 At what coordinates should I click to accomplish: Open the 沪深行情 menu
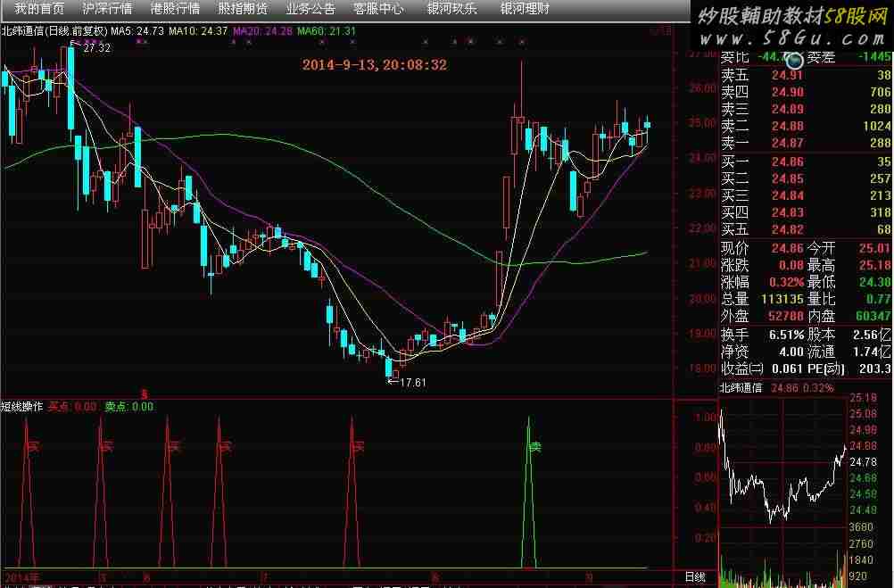[x=106, y=9]
